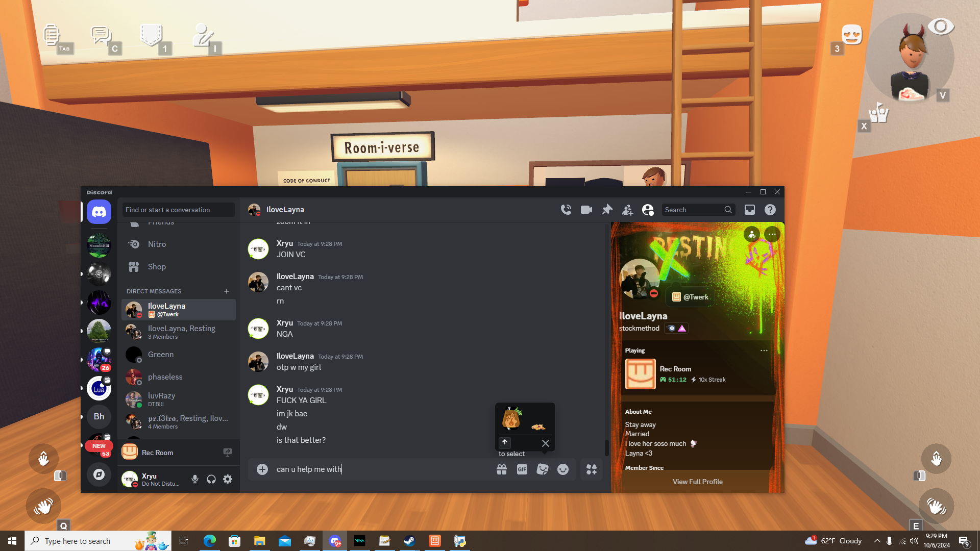Show hidden system tray icons
Screen dimensions: 980x551
(877, 541)
